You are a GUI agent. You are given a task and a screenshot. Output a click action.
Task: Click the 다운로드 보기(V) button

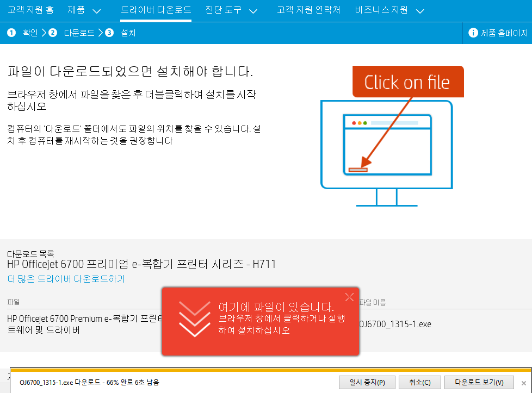[x=479, y=383]
